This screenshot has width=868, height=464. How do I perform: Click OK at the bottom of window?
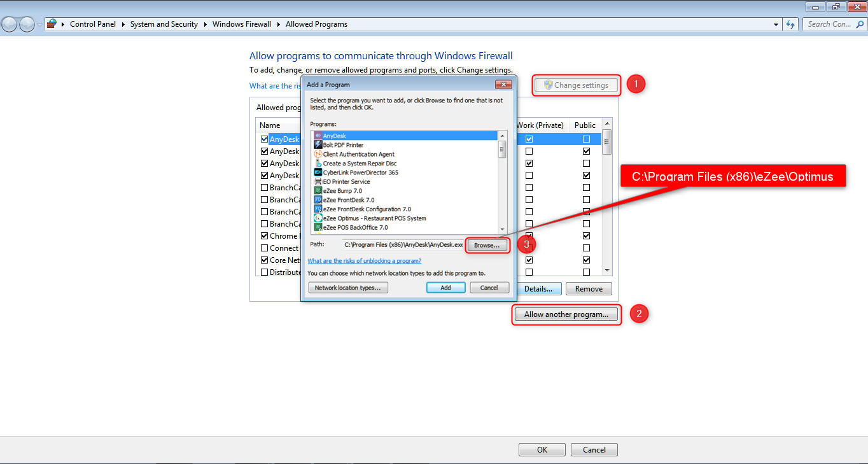tap(542, 449)
